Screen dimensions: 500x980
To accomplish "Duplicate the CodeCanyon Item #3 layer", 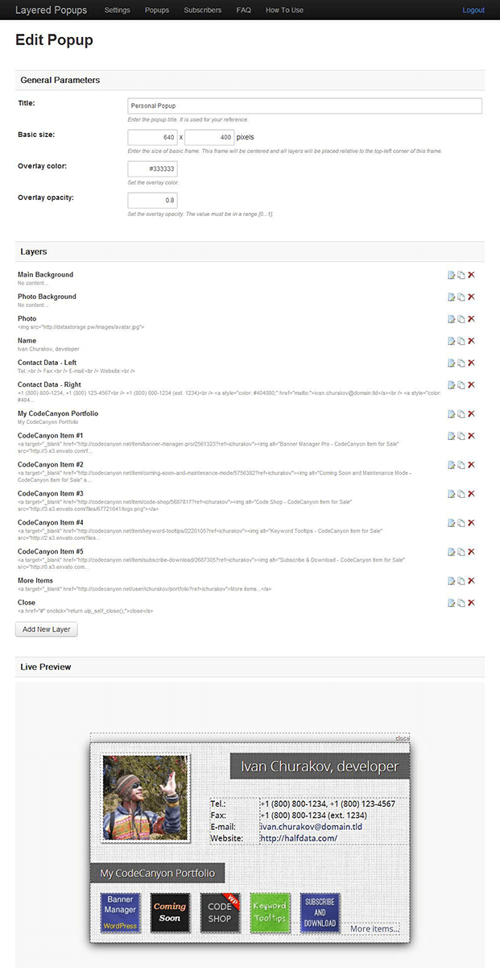I will coord(463,493).
